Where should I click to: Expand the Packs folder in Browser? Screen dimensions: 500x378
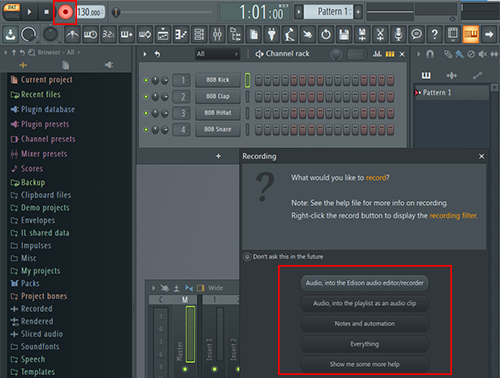pos(30,283)
